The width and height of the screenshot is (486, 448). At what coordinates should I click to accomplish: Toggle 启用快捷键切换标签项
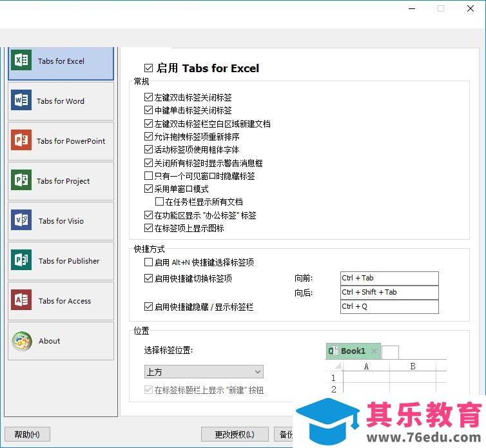[148, 278]
